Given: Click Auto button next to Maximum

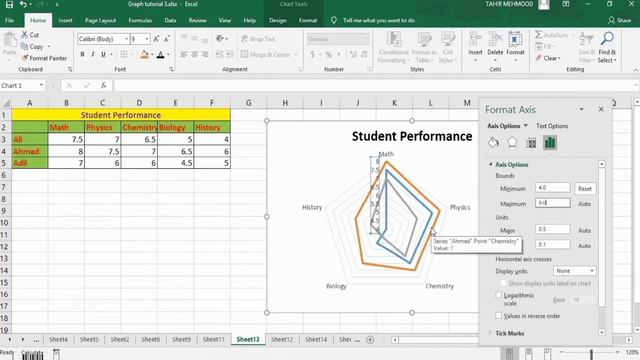Looking at the screenshot, I should [584, 204].
